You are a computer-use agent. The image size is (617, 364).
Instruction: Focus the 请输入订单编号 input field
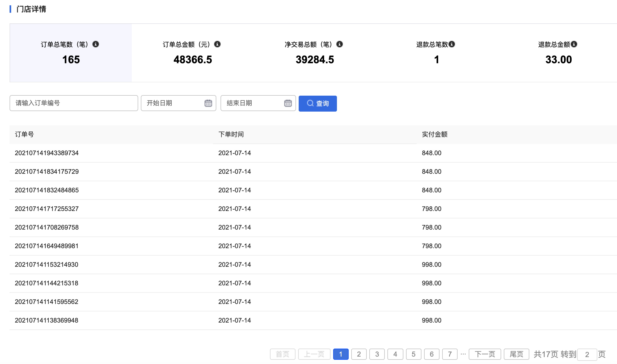point(74,103)
